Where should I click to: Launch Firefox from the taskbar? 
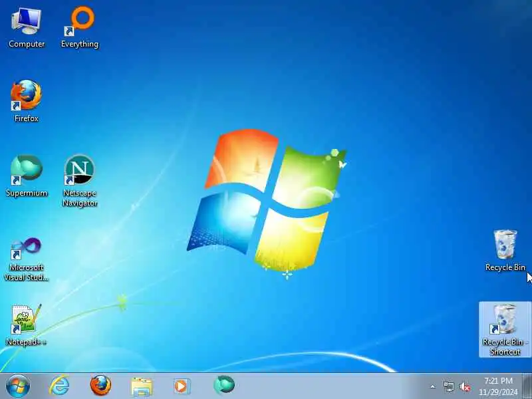tap(101, 386)
